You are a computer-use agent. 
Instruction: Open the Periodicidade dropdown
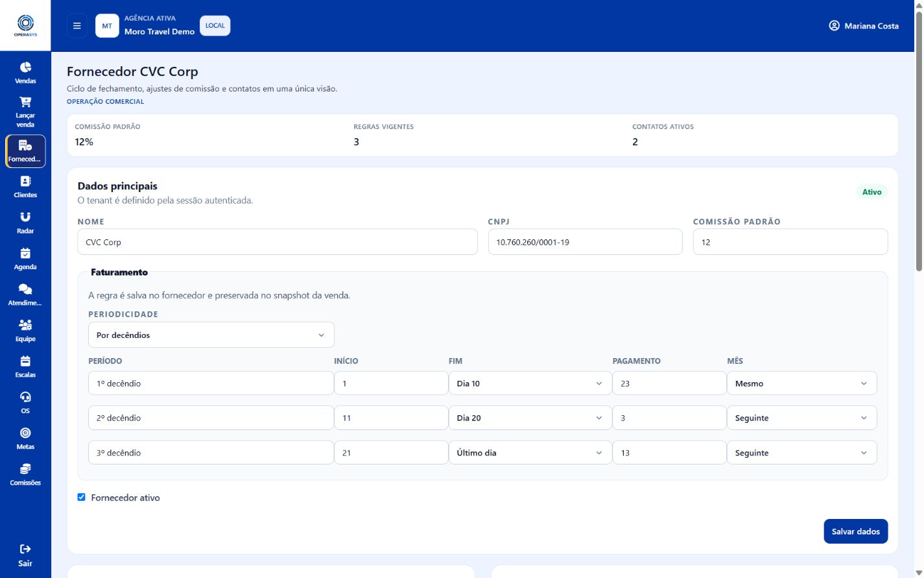click(211, 335)
